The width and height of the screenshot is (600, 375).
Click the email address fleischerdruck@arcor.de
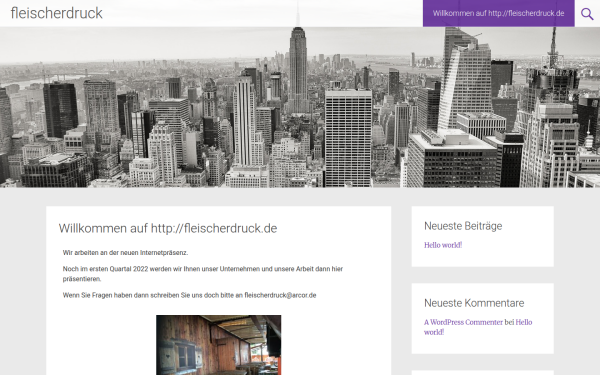click(x=280, y=295)
